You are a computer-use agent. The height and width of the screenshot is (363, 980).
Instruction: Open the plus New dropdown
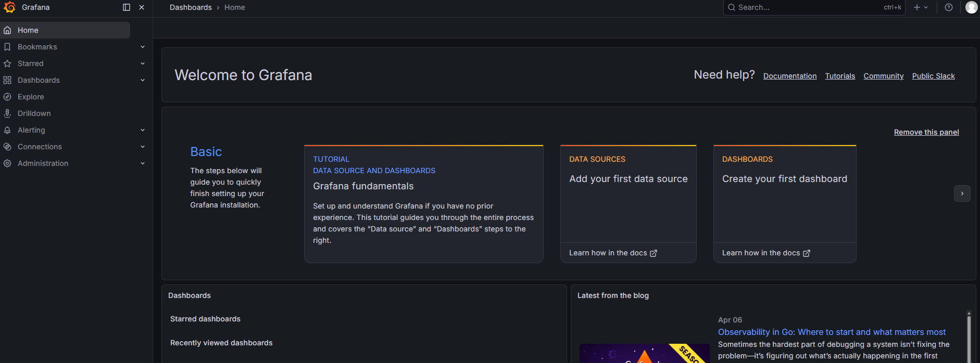click(x=921, y=7)
